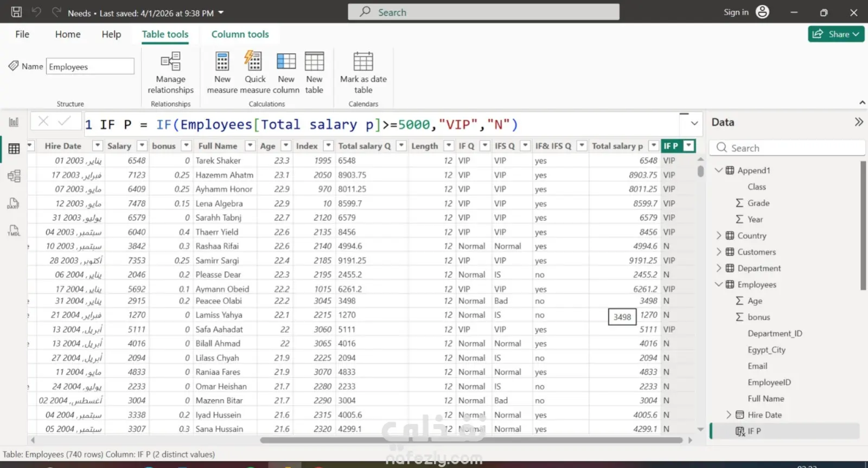Click the IF& IFS Q column header

point(553,146)
